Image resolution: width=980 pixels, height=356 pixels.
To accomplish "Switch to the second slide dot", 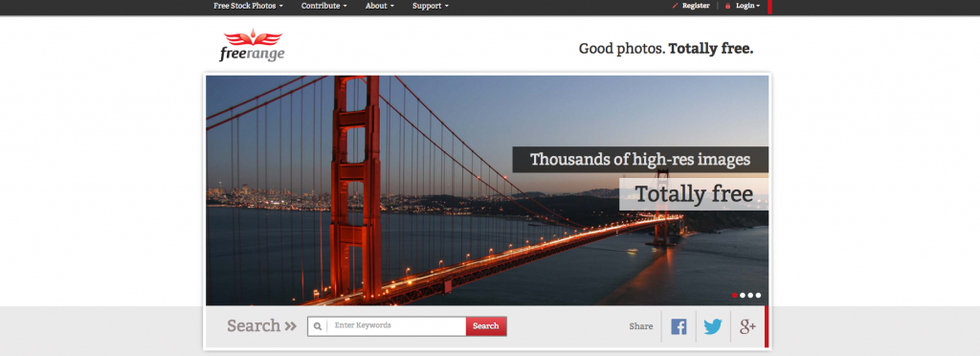I will [x=743, y=296].
